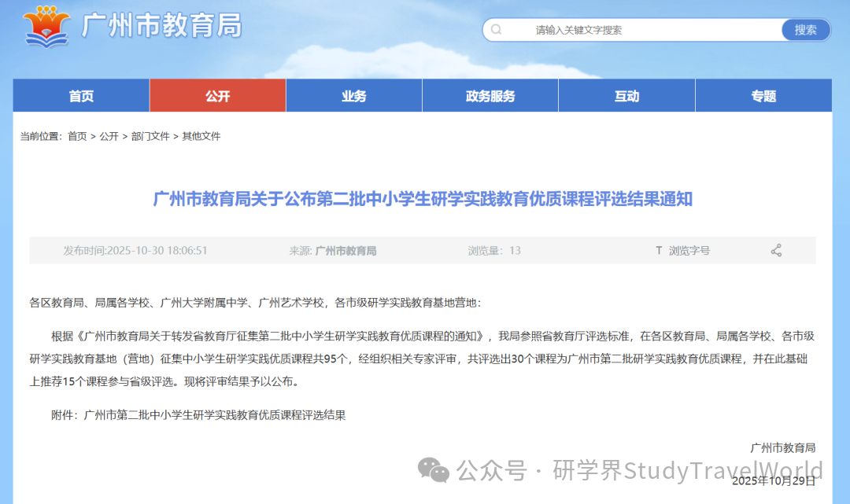Click inside the keyword search input box
850x504 pixels.
pos(630,29)
